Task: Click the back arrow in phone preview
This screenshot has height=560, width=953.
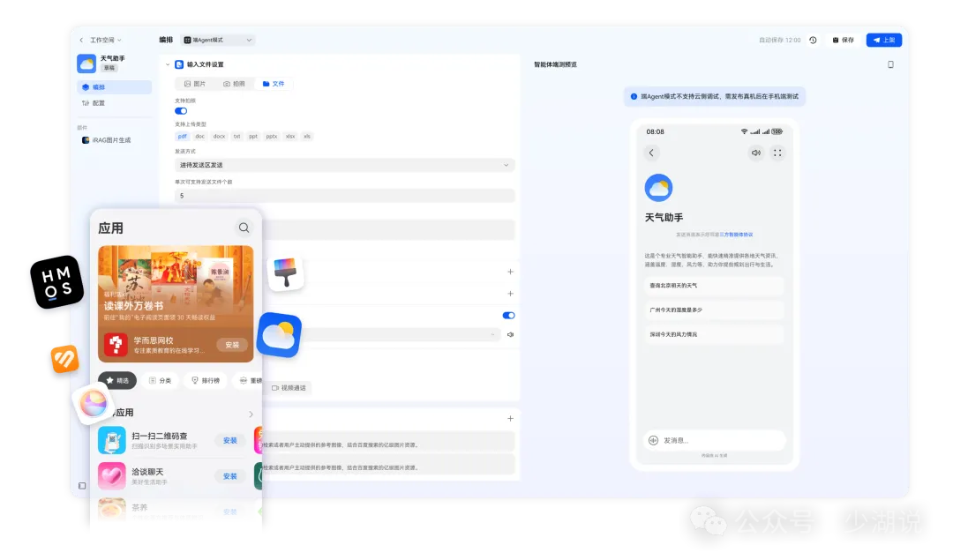Action: point(651,153)
